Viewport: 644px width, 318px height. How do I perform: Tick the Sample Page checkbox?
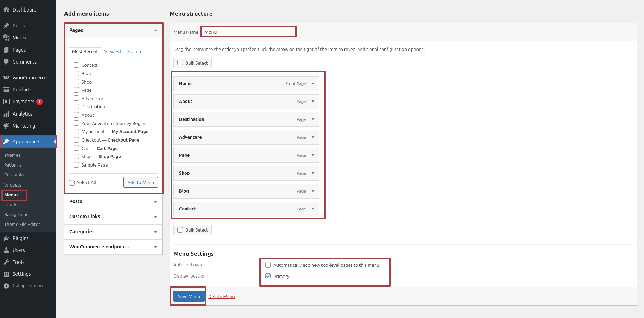pos(76,165)
